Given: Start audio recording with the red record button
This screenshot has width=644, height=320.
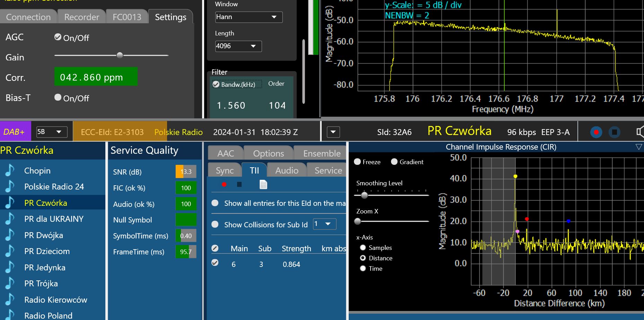Looking at the screenshot, I should pyautogui.click(x=596, y=132).
